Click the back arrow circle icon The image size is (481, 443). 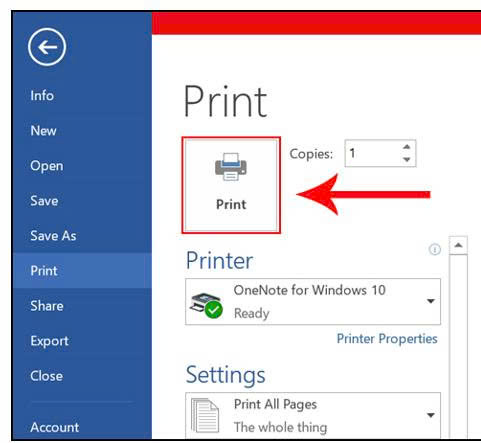pyautogui.click(x=47, y=47)
